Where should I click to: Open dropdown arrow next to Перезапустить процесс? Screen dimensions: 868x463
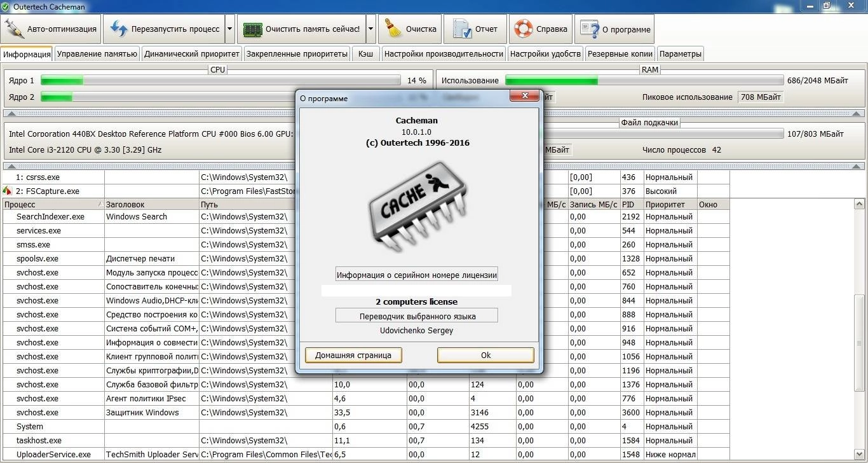pos(230,29)
